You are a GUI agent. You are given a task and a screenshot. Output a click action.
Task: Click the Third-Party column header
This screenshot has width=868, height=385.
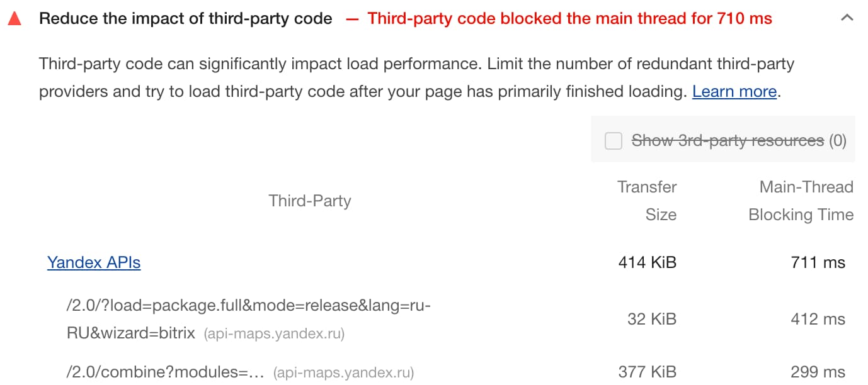pos(309,201)
